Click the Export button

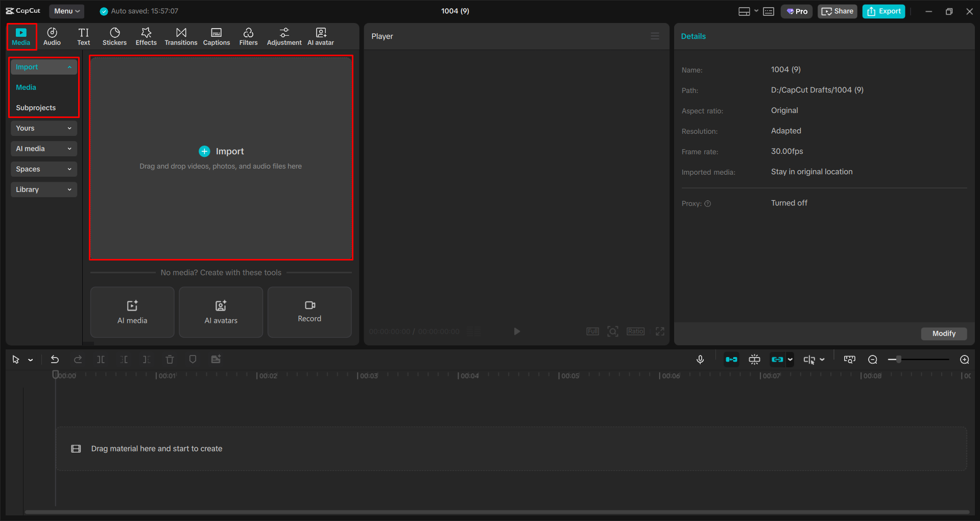tap(883, 11)
